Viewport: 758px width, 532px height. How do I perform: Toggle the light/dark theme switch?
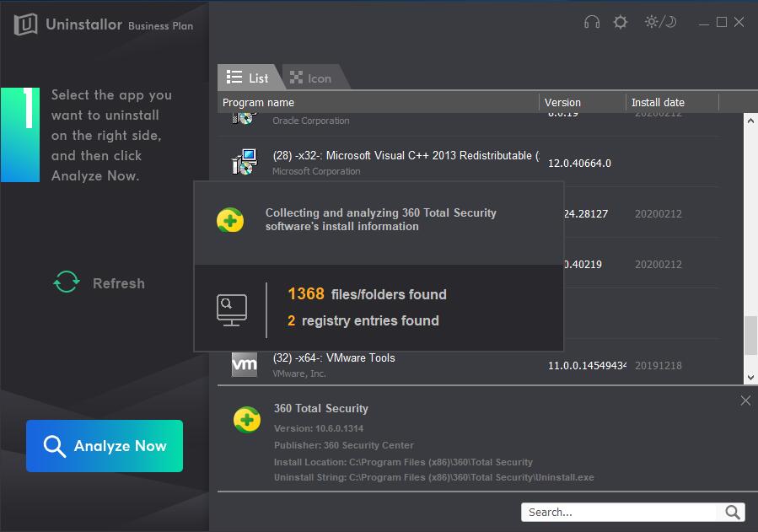(660, 23)
